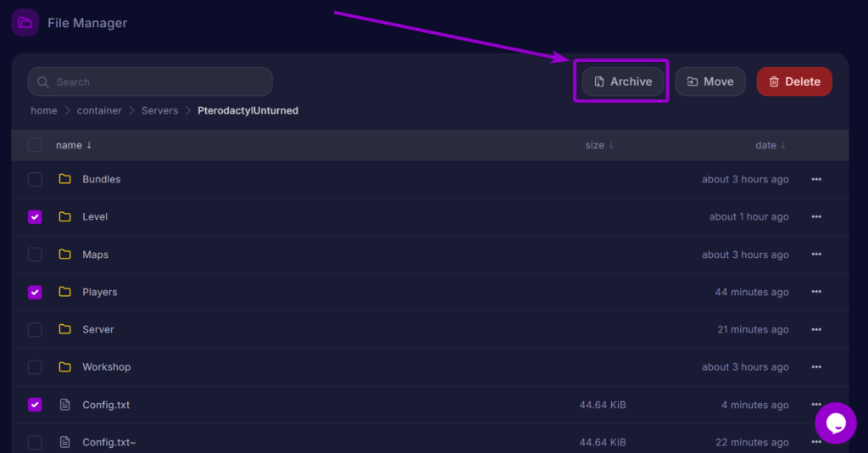Uncheck the Config.txt checkbox
868x453 pixels.
coord(35,405)
